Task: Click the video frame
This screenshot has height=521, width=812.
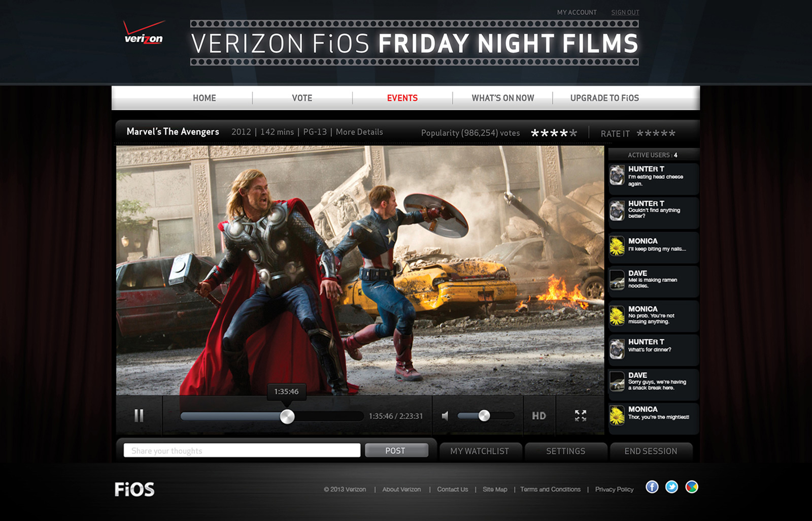Action: (360, 270)
